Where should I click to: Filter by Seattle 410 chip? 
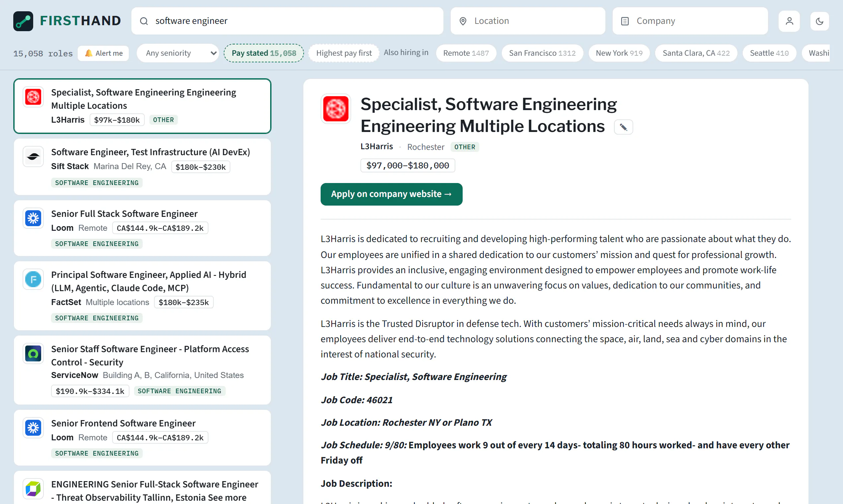pyautogui.click(x=769, y=53)
